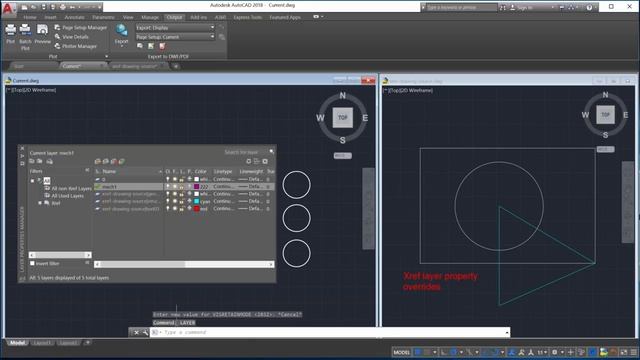Screen dimensions: 640x360
Task: Click new drawing tab plus button
Action: click(176, 66)
